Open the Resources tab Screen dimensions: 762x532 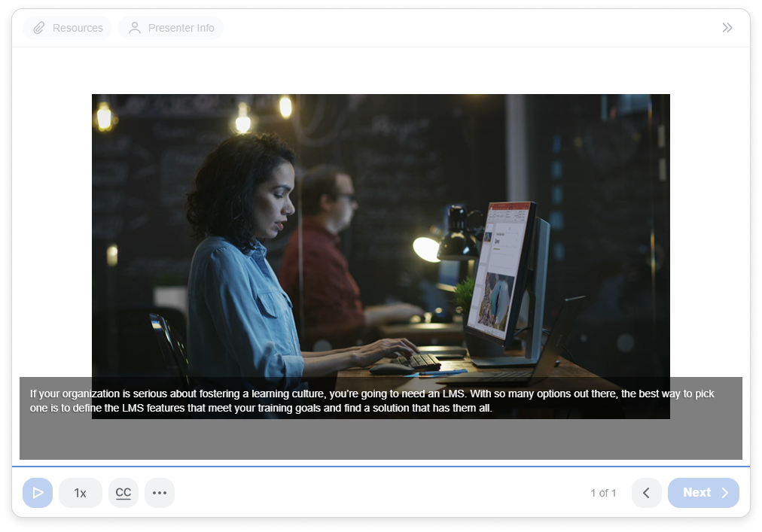click(77, 28)
